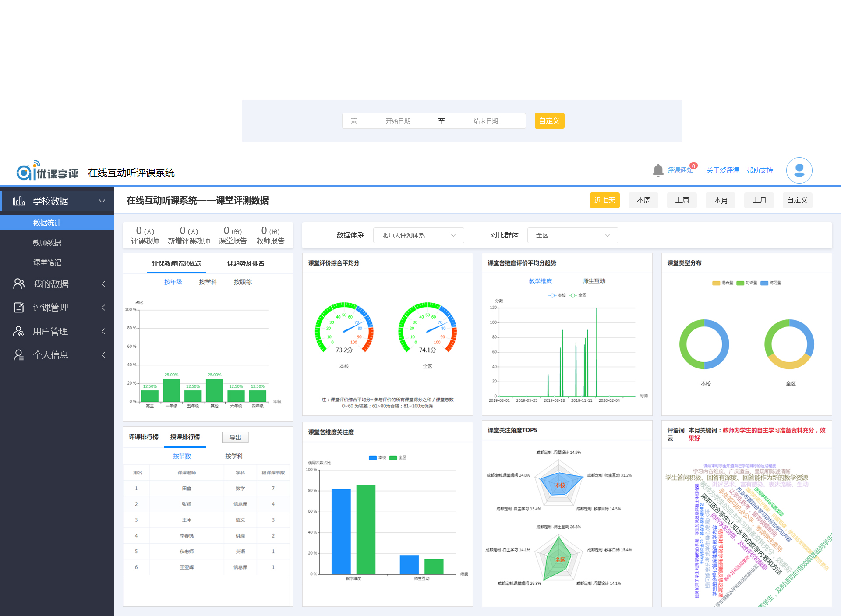This screenshot has height=616, width=841.
Task: Click the 导出 export button
Action: 235,437
